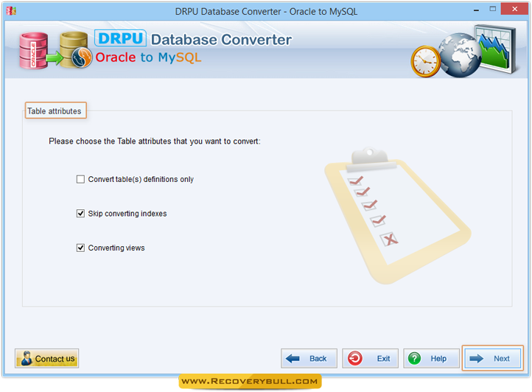Uncheck Converting views option

point(80,248)
